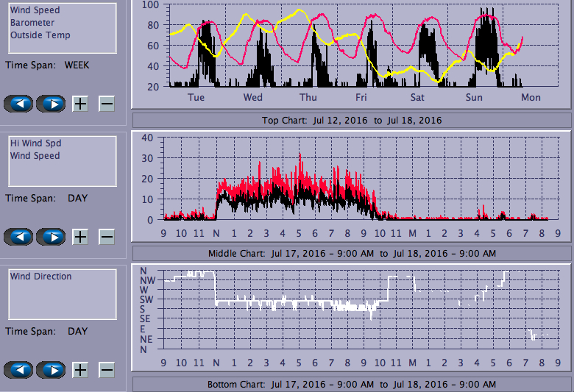Image resolution: width=574 pixels, height=392 pixels.
Task: Click bottom chart forward arrow button
Action: click(52, 370)
